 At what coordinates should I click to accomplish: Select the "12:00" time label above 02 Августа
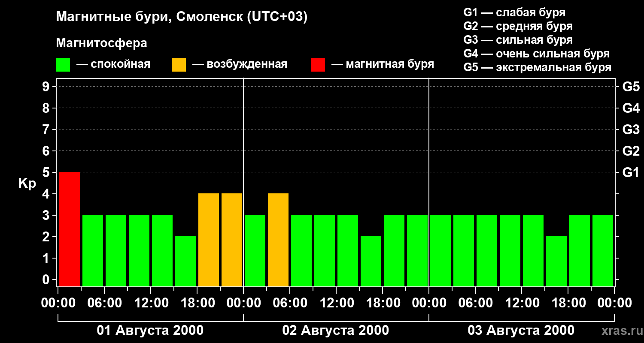(x=336, y=303)
